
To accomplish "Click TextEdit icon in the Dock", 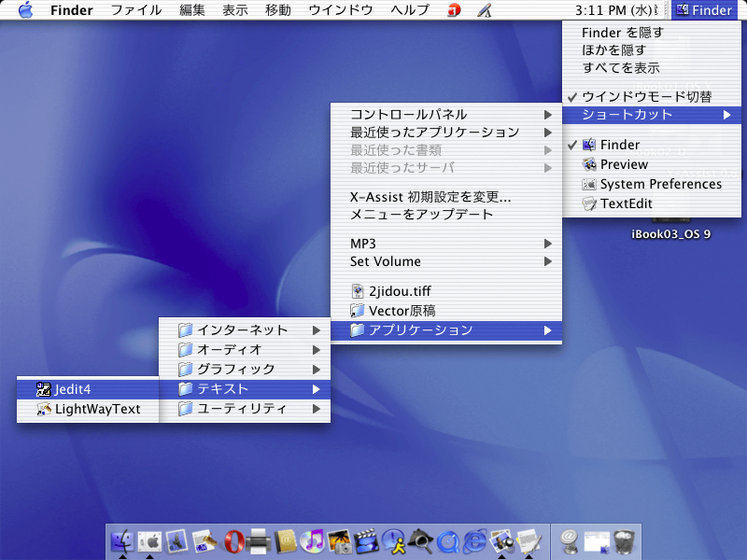I will point(529,541).
